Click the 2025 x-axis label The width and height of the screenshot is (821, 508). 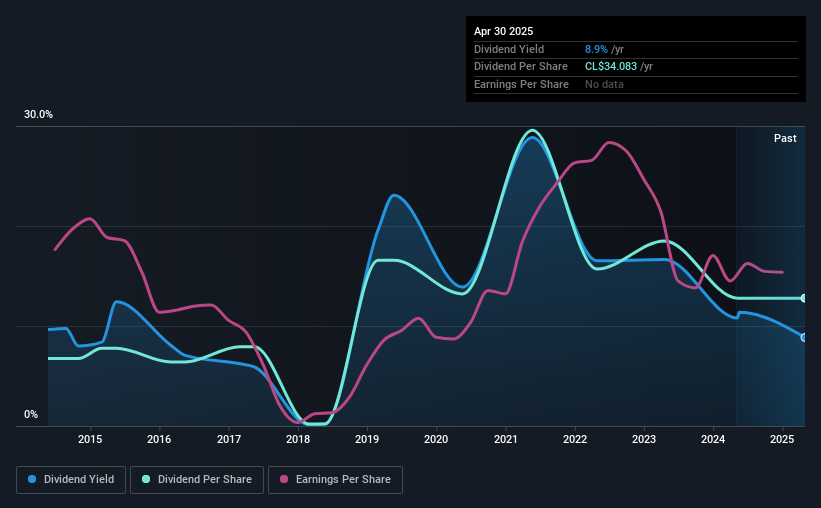(782, 439)
